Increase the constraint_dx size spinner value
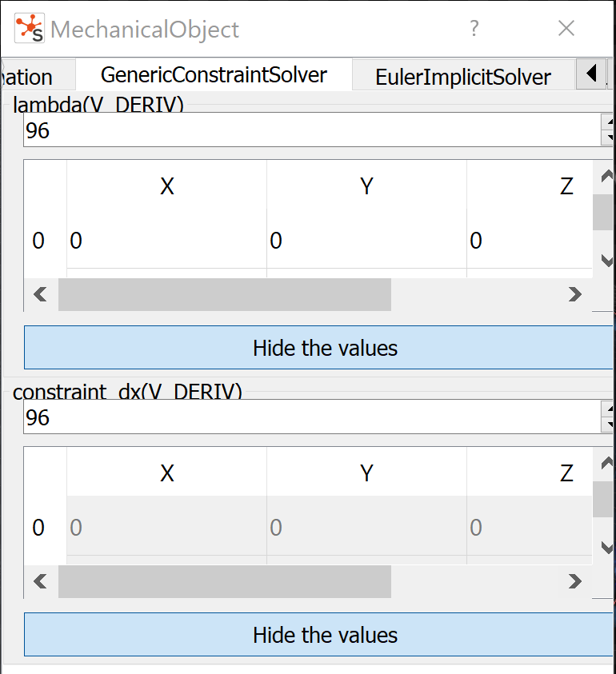This screenshot has height=674, width=616. click(608, 409)
